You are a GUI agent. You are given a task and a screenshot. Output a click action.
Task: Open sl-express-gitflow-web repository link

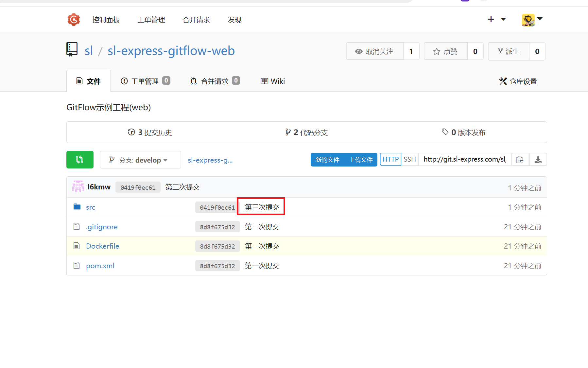pos(171,51)
